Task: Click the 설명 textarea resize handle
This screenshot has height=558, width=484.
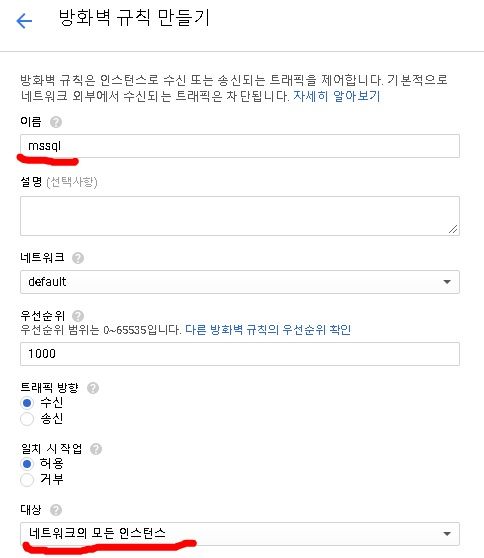Action: [x=453, y=229]
